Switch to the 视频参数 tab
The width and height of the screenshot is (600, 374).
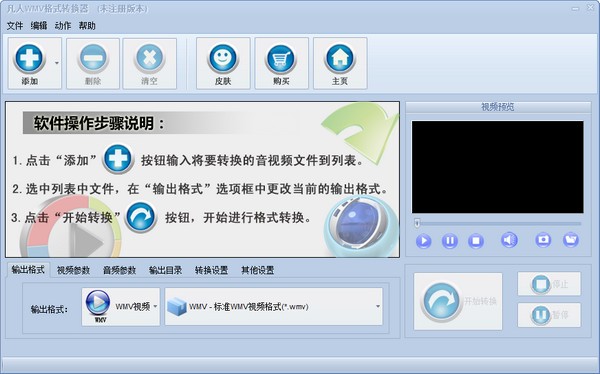tap(73, 270)
